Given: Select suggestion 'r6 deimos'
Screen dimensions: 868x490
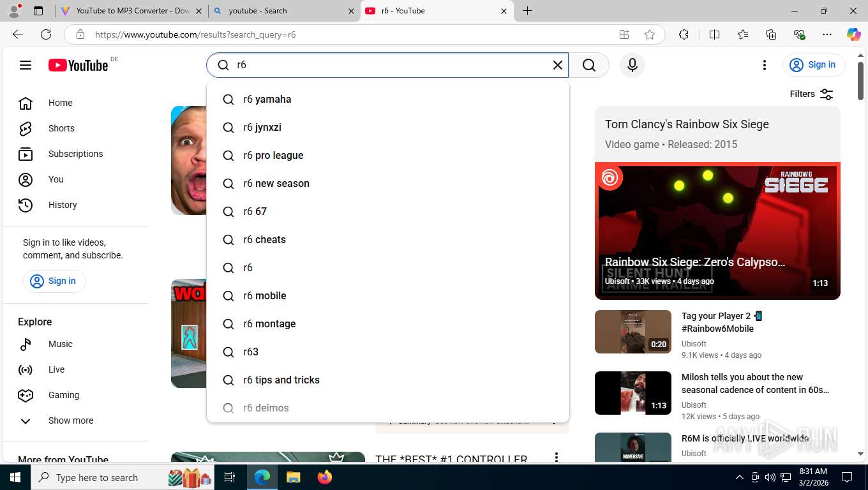Looking at the screenshot, I should click(388, 408).
